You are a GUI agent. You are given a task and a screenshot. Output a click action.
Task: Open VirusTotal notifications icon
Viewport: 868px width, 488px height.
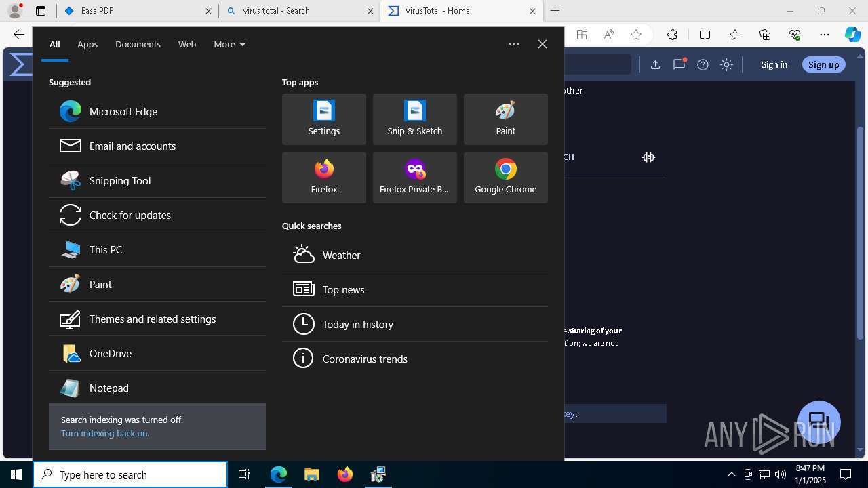(679, 64)
